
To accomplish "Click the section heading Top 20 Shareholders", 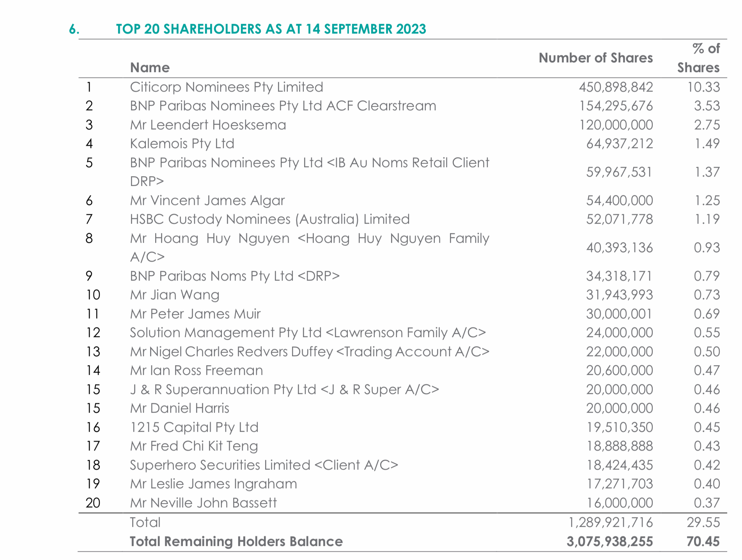I will click(x=271, y=29).
